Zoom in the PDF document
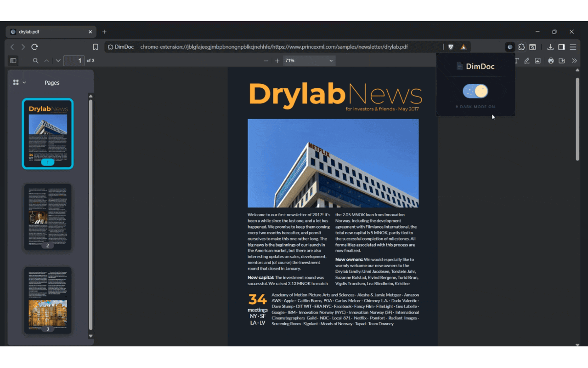 277,61
